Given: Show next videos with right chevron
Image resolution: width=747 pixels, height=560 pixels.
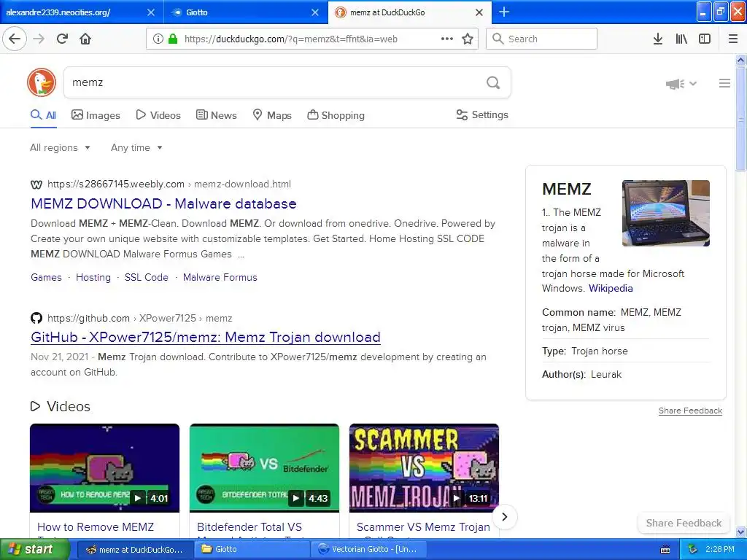Looking at the screenshot, I should 505,517.
